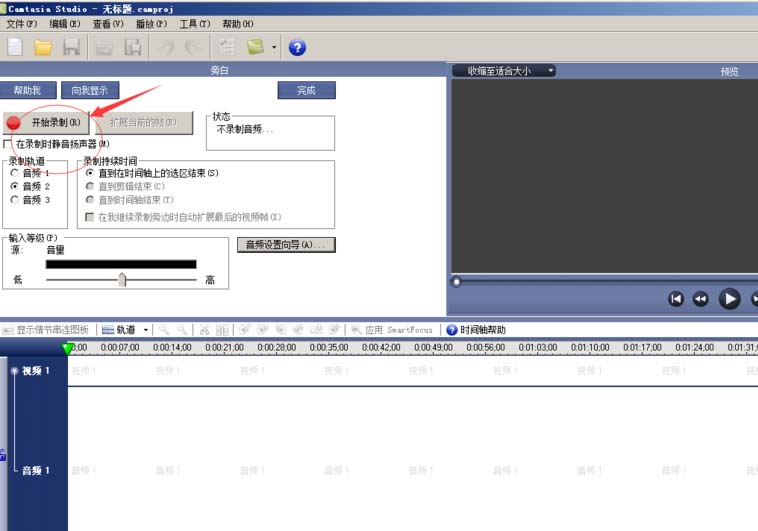Choose until end of clip option (C)

(90, 186)
